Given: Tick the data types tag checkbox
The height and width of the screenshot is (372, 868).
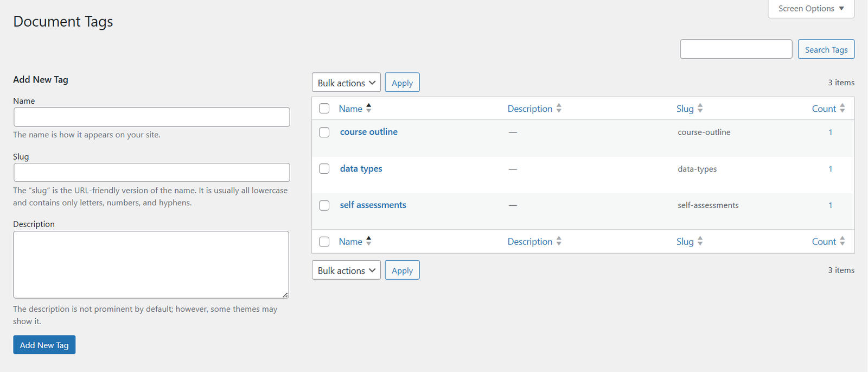Looking at the screenshot, I should click(x=324, y=169).
